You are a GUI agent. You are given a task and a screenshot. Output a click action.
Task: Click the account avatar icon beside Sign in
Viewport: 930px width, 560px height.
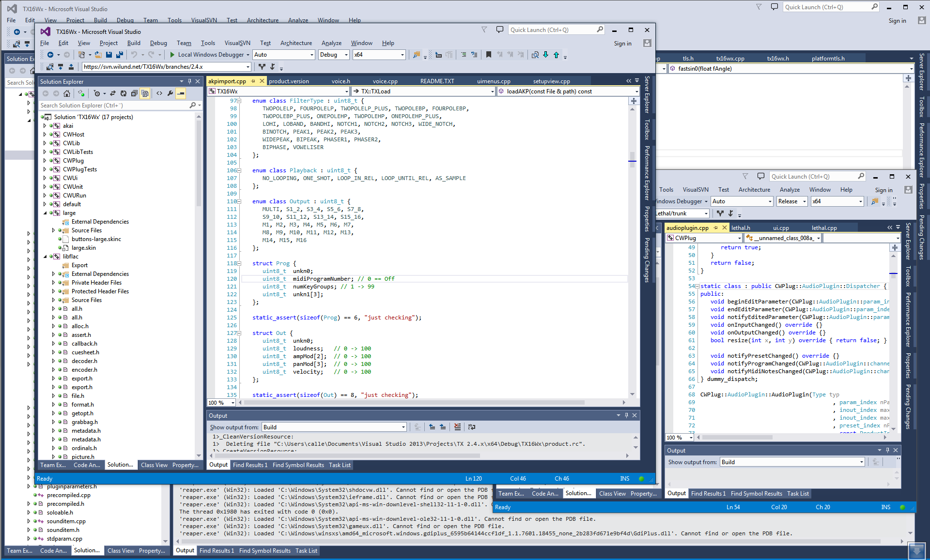click(647, 43)
